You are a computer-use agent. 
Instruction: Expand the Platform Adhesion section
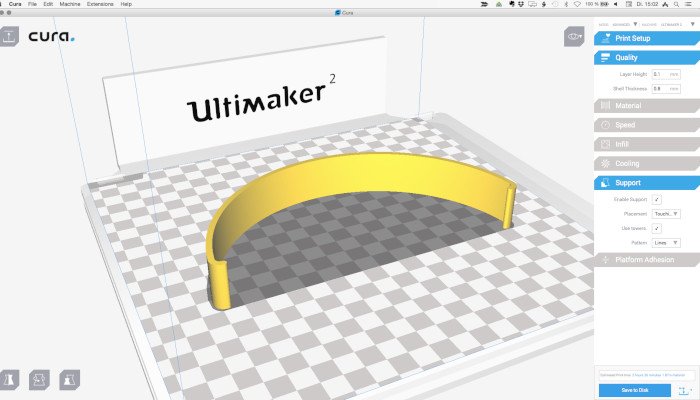tap(647, 260)
